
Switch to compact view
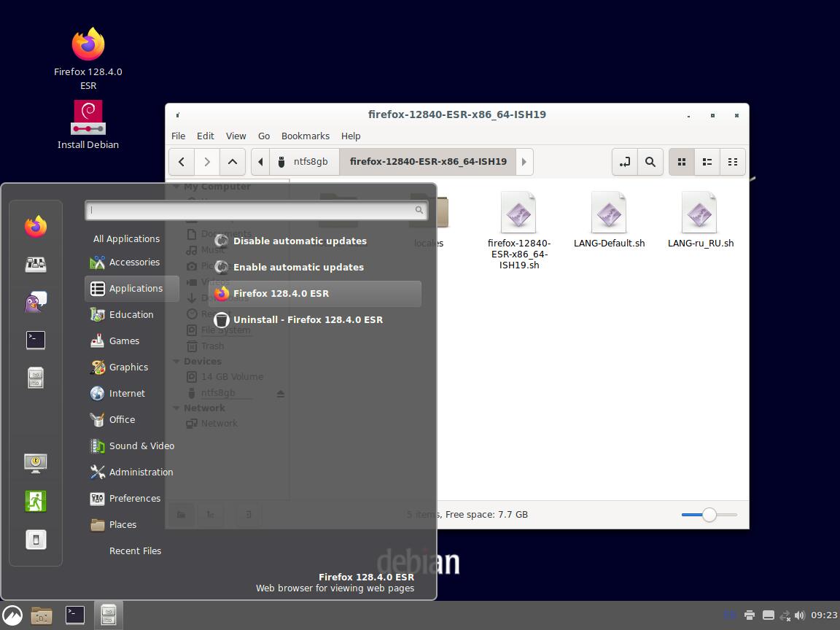pyautogui.click(x=732, y=162)
